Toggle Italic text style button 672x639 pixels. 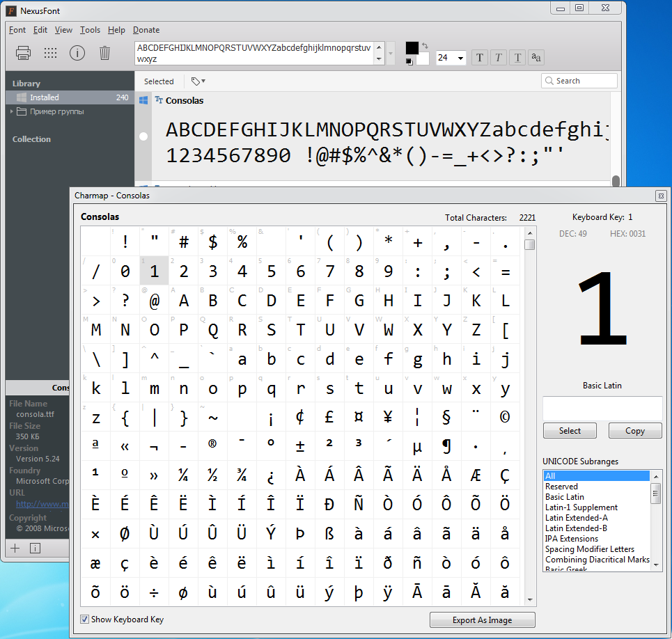point(499,57)
